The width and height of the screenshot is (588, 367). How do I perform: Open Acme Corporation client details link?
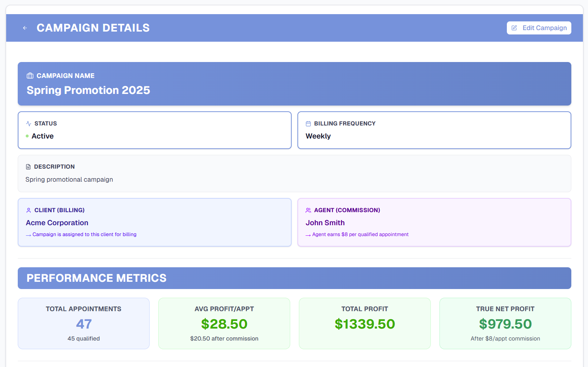pos(57,223)
